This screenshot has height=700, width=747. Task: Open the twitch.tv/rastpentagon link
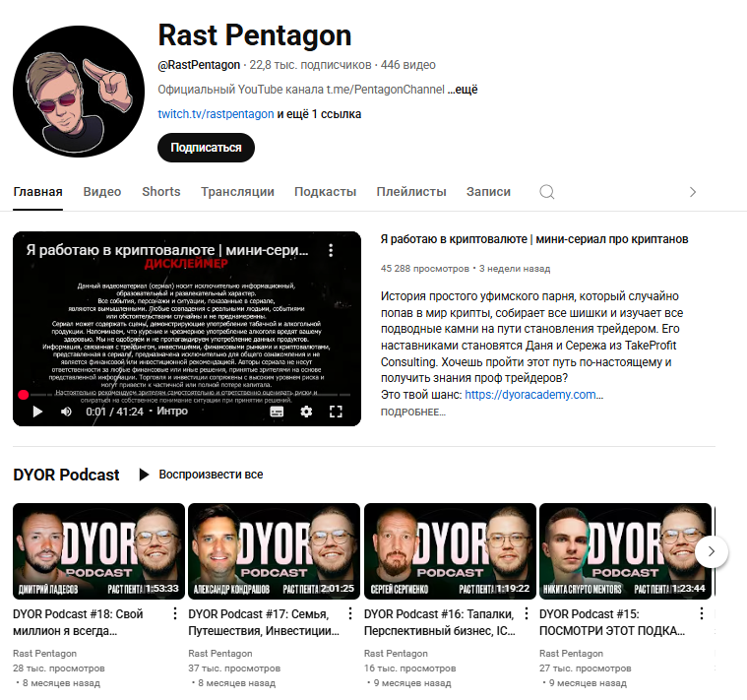pyautogui.click(x=216, y=114)
